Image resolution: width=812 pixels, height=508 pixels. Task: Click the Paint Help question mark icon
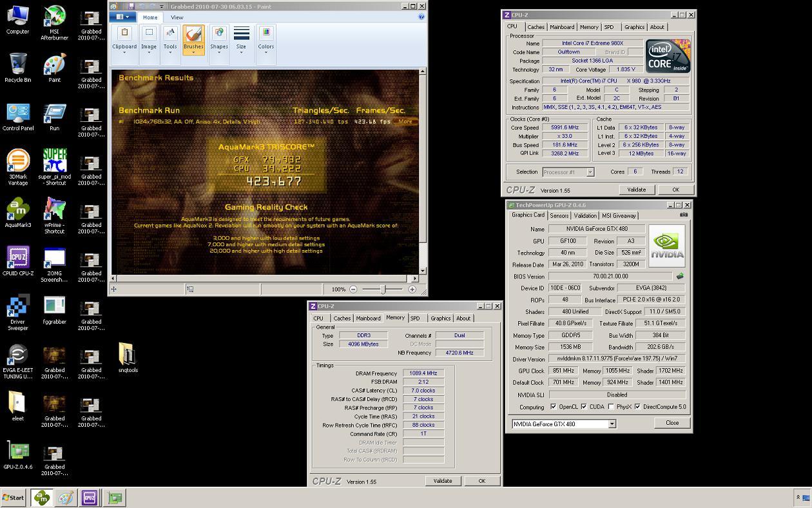click(x=421, y=17)
